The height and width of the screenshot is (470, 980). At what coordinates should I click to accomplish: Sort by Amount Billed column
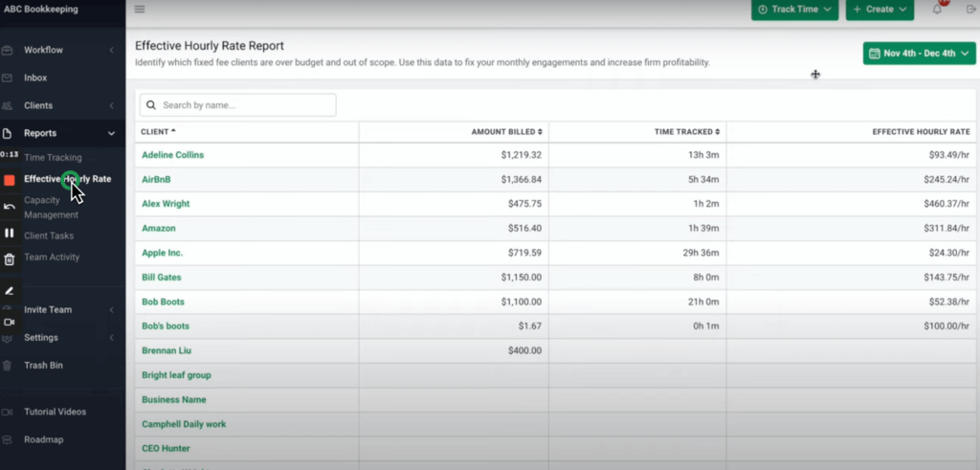point(507,132)
